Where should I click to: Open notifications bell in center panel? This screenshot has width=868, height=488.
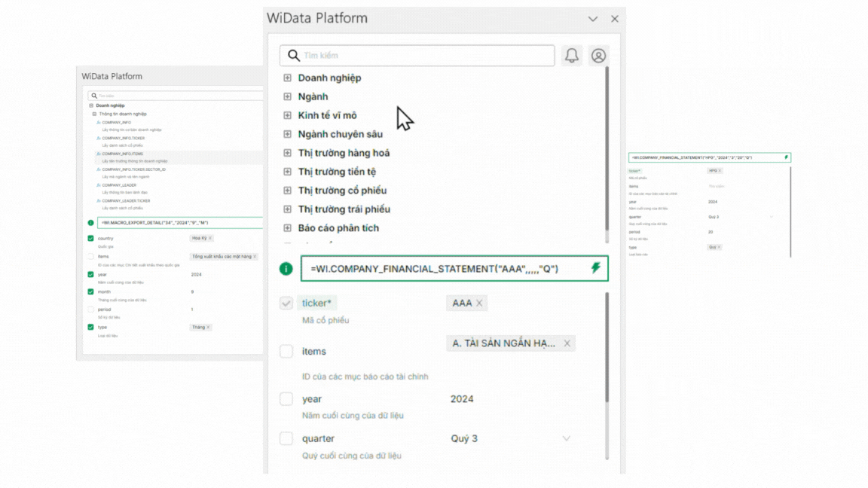click(572, 55)
